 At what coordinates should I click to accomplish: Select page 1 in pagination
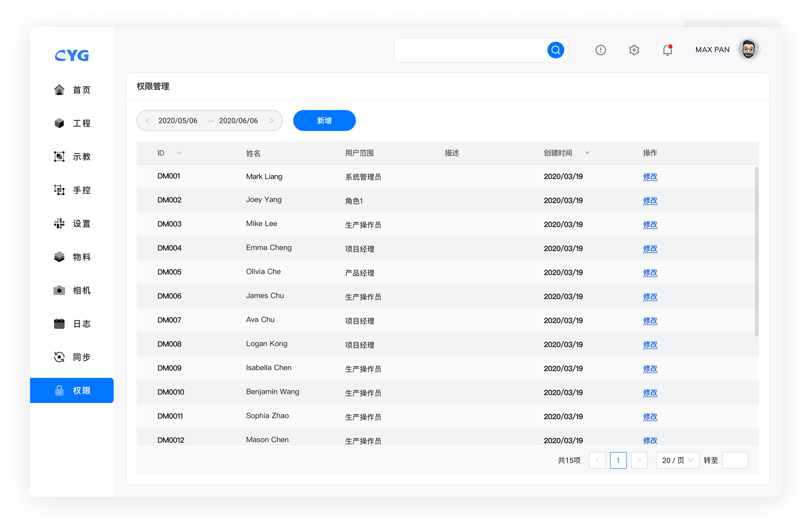click(618, 460)
